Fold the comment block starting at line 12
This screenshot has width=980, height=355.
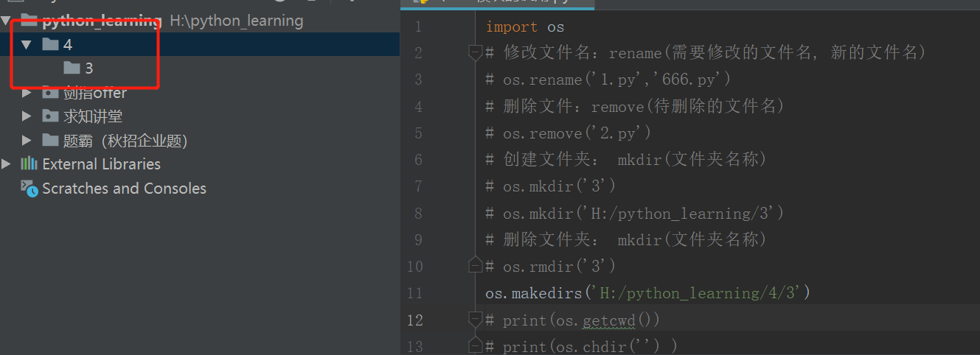476,320
